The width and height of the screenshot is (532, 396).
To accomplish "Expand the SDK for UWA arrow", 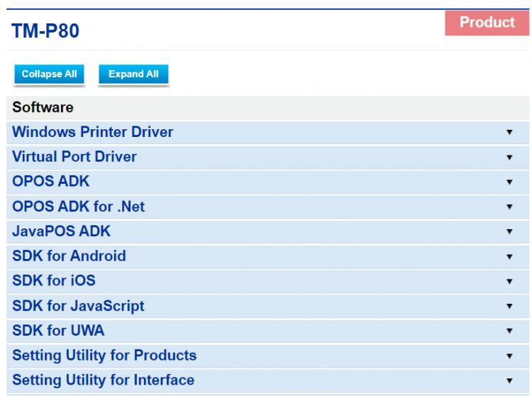I will [x=509, y=331].
